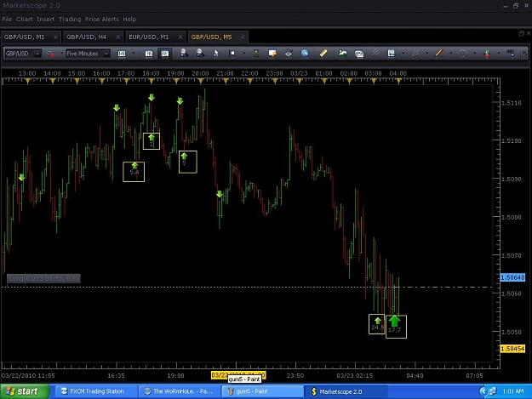Expand the trend line dropdown arrow
Image resolution: width=532 pixels, height=399 pixels.
pos(451,54)
